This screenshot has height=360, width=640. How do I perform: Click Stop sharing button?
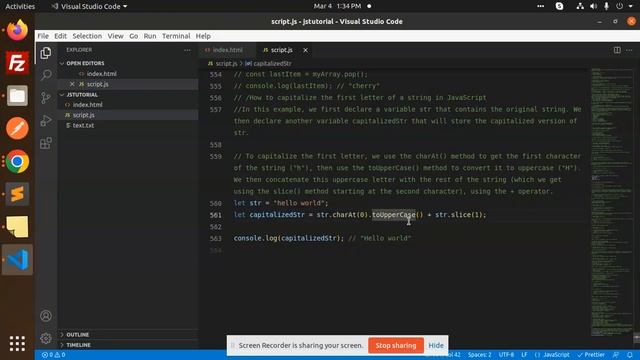pyautogui.click(x=396, y=345)
